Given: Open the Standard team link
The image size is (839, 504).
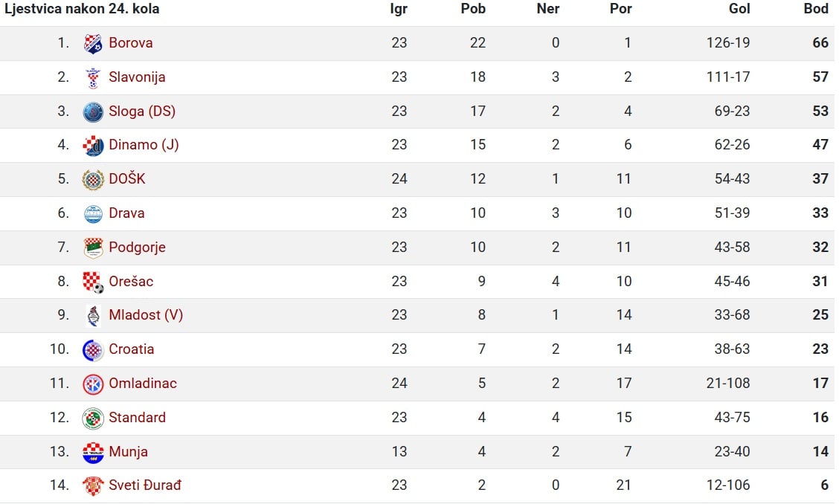Looking at the screenshot, I should click(137, 418).
